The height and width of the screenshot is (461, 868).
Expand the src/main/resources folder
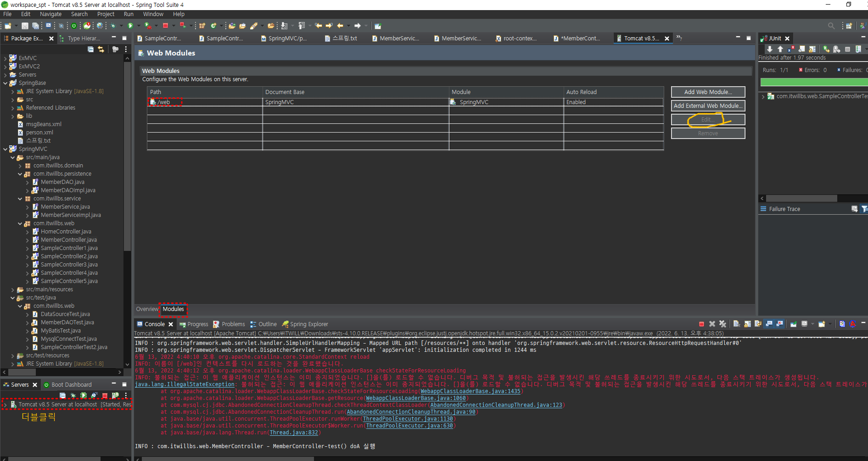tap(12, 289)
